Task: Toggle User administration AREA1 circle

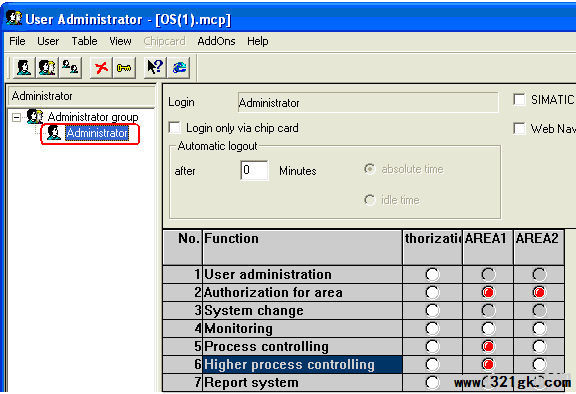Action: (488, 274)
